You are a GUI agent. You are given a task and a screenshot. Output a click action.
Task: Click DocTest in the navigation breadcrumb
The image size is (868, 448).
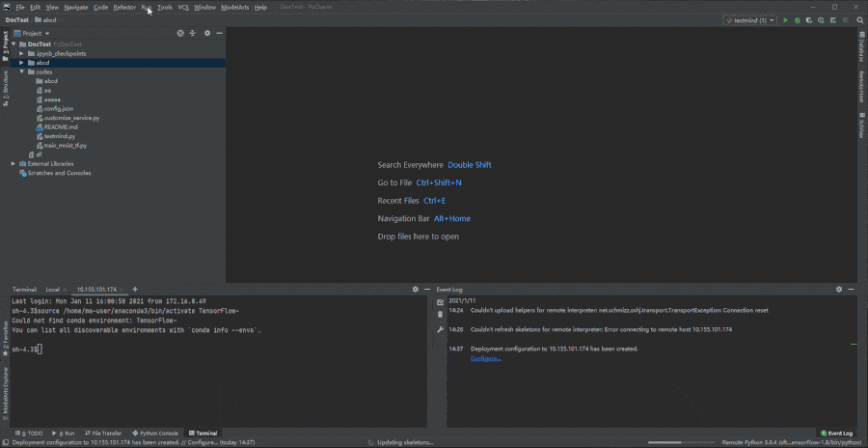point(17,20)
